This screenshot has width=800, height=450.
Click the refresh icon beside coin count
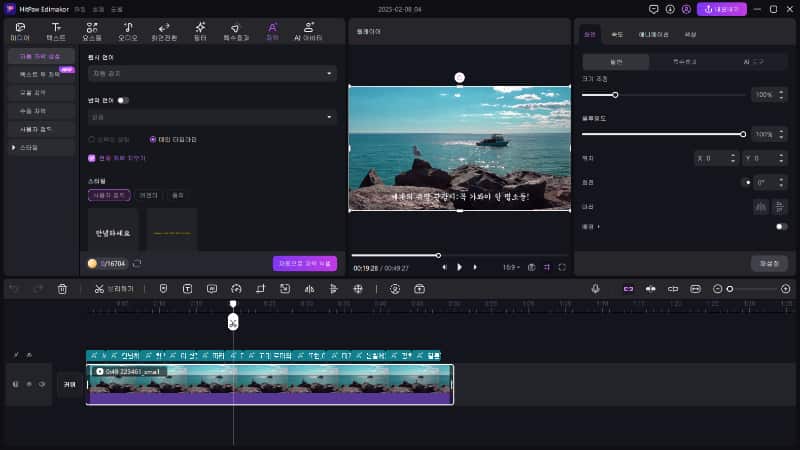pyautogui.click(x=137, y=264)
